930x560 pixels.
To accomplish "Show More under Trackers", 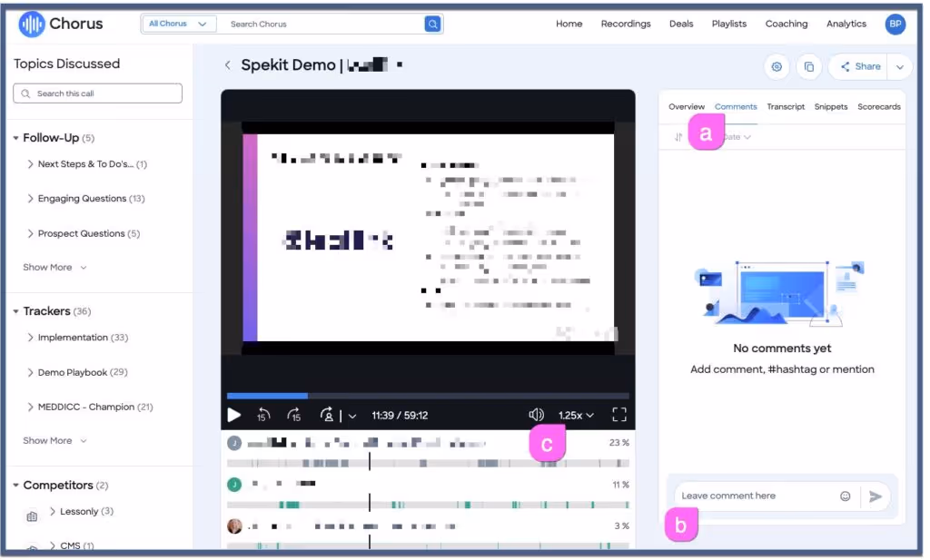I will point(54,441).
